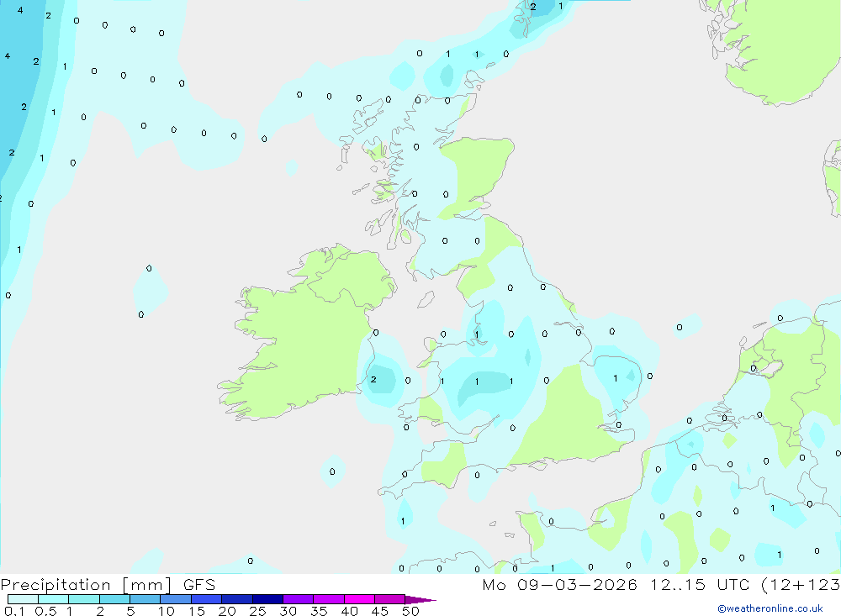The image size is (841, 616).
Task: Click the weatheronline.co.uk copyright link
Action: [x=770, y=608]
